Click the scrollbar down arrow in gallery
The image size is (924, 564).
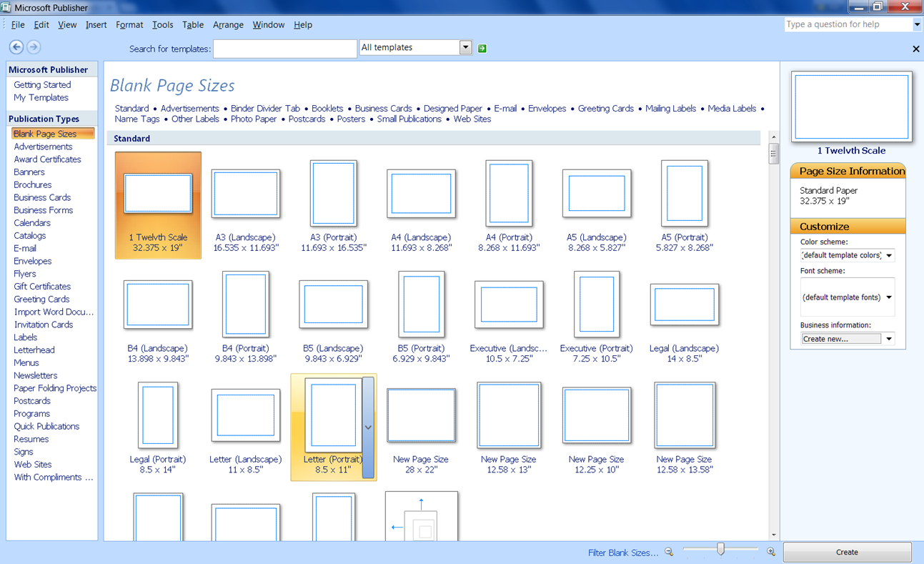773,535
